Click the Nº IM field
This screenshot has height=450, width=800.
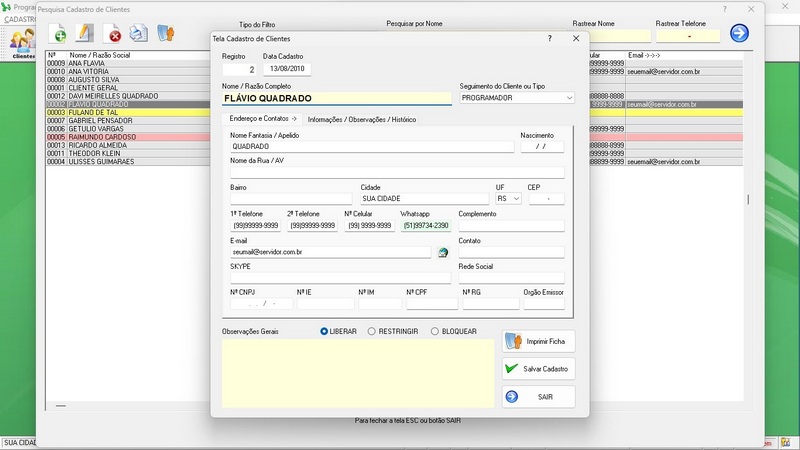pyautogui.click(x=380, y=304)
